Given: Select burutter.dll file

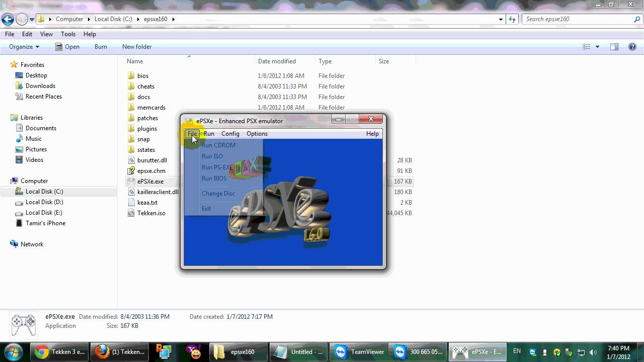Looking at the screenshot, I should 152,160.
